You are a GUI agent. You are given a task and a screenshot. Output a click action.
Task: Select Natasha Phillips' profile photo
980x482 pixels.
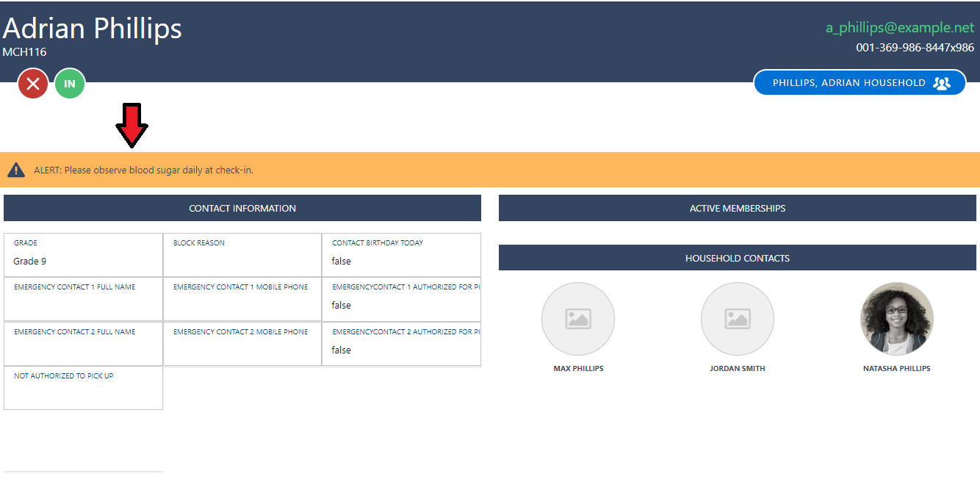[x=897, y=319]
